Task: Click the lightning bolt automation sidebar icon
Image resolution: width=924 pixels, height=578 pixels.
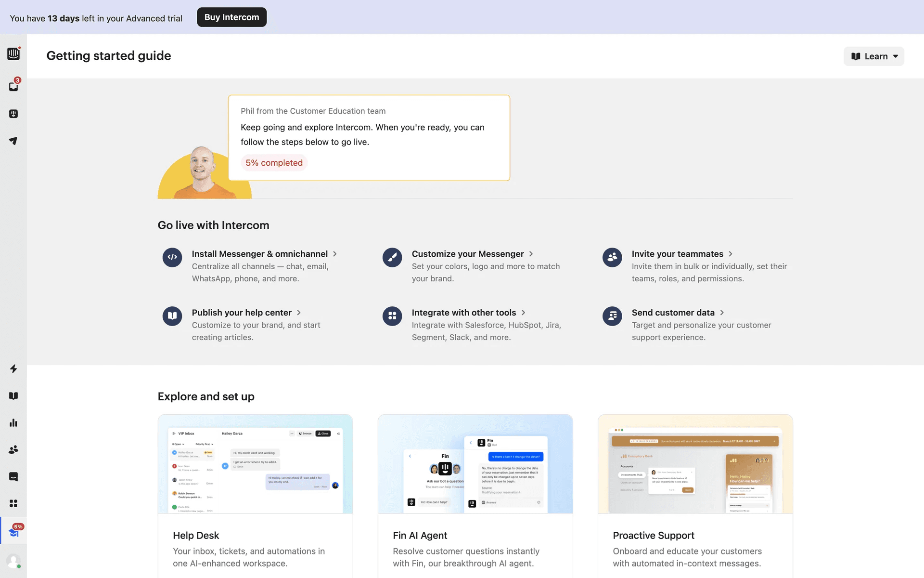Action: (13, 368)
